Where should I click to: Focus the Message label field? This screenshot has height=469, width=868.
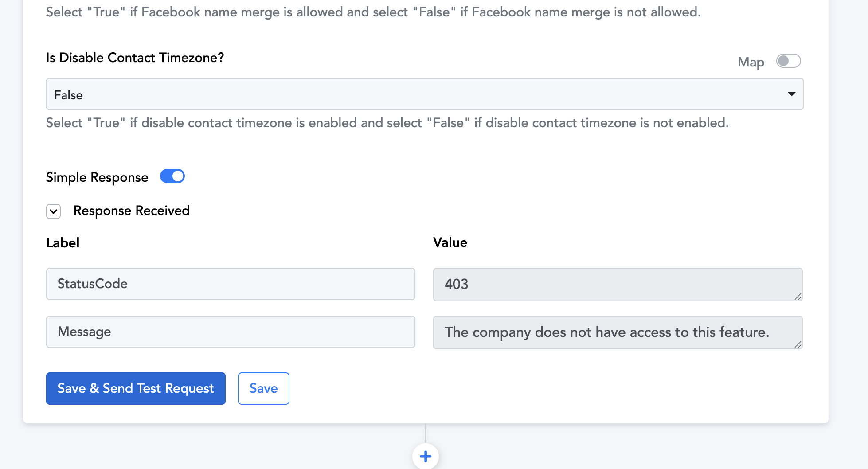[231, 332]
